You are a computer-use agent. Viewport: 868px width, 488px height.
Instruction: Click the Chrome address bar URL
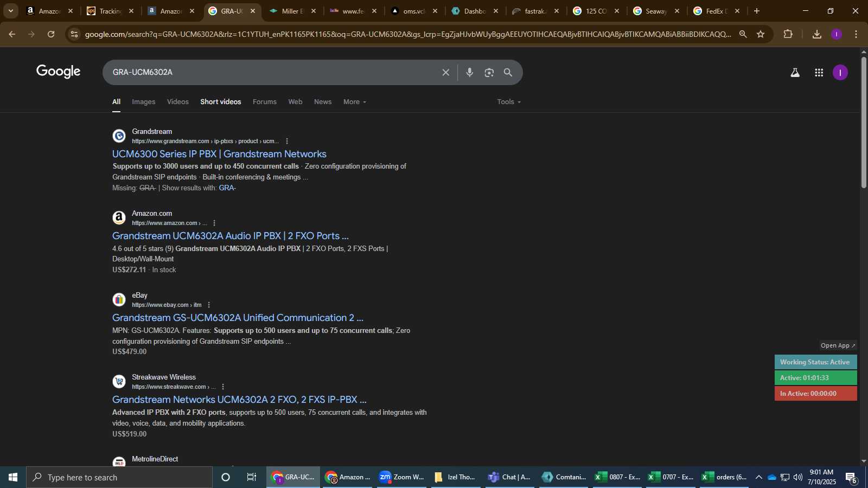(407, 34)
